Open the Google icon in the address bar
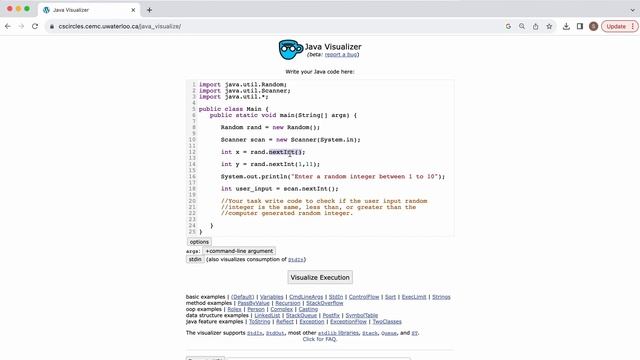640x360 pixels. [x=508, y=27]
